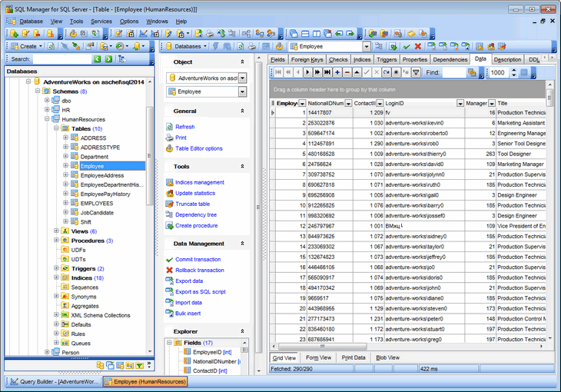Open the Employee dropdown in top toolbar
Screen dimensions: 561x392
tap(367, 47)
